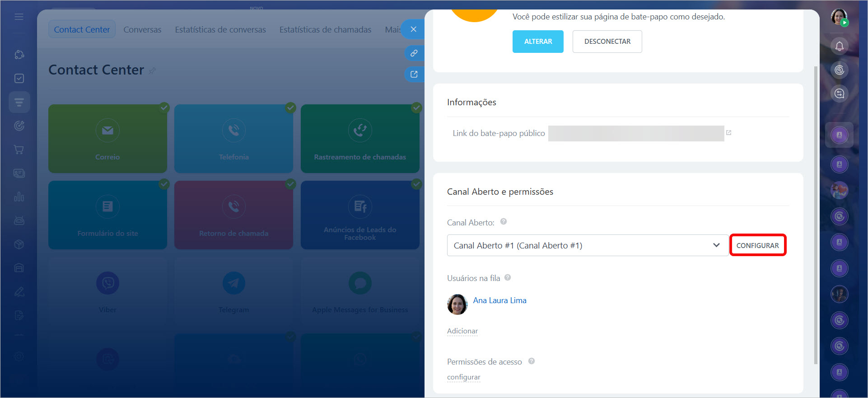The image size is (868, 398).
Task: Open the hamburger menu in left sidebar
Action: (19, 17)
